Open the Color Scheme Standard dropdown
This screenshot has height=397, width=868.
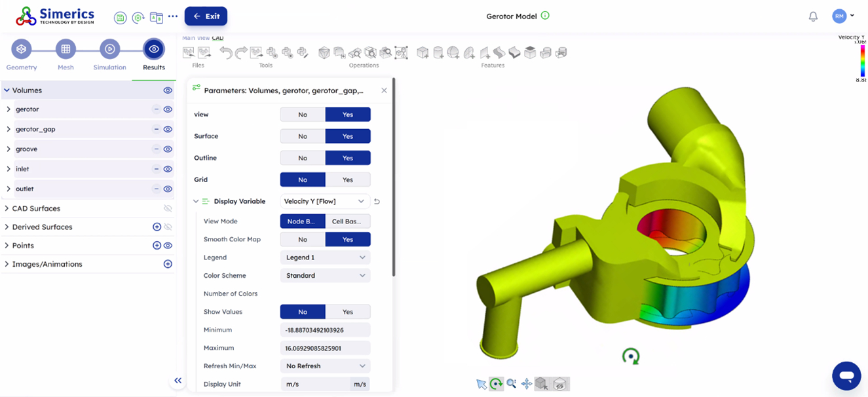[x=324, y=276]
